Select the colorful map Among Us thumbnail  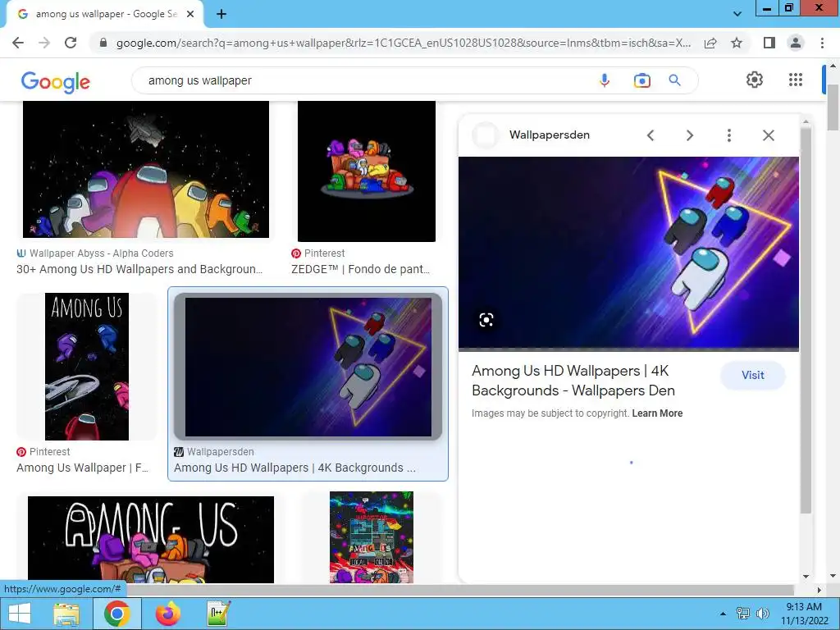click(x=372, y=537)
